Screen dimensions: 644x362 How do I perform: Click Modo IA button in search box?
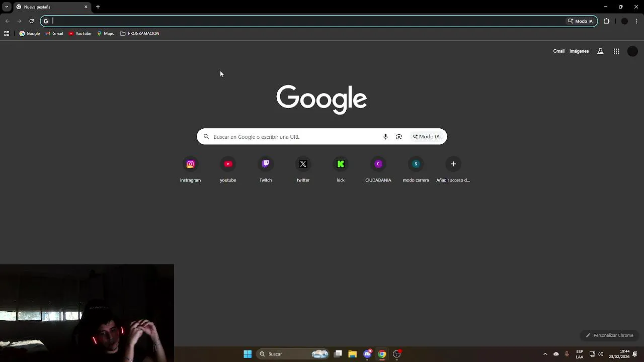click(x=426, y=137)
